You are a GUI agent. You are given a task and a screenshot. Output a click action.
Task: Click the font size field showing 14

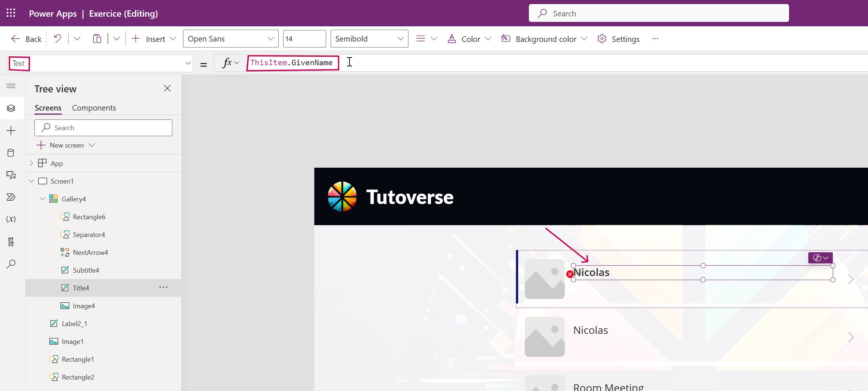pos(304,39)
